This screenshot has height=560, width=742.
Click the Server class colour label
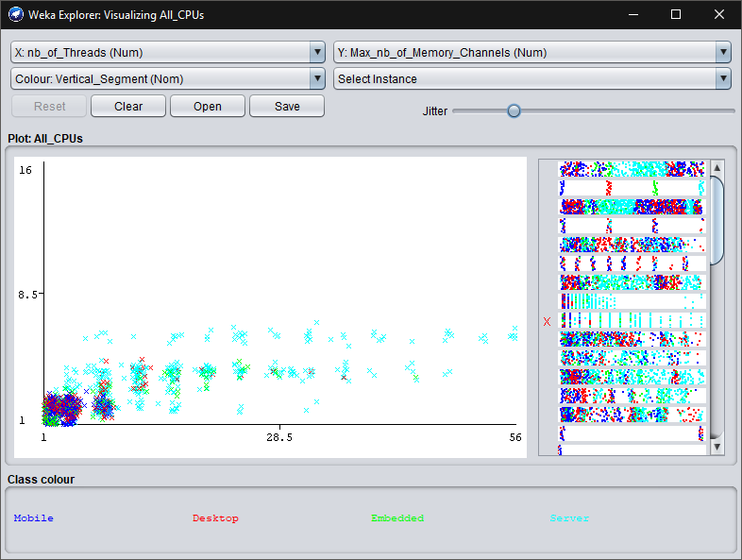(x=569, y=518)
